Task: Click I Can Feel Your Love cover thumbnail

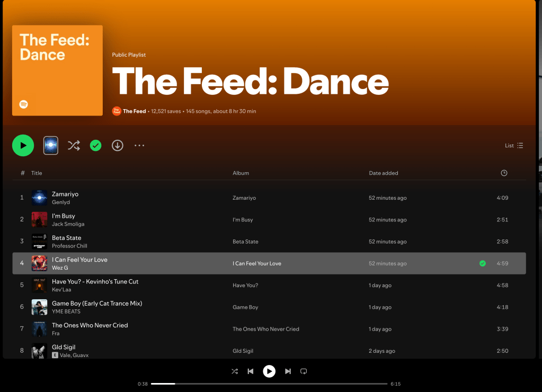Action: [x=39, y=263]
